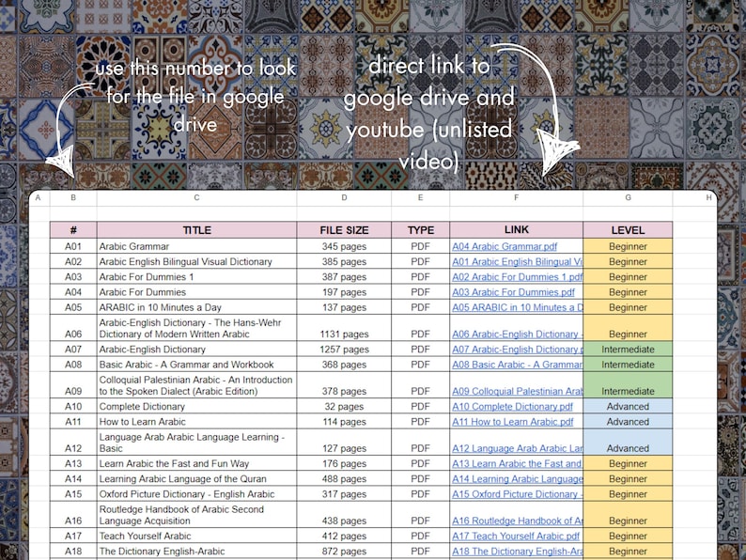Select the '872 pages' cell

pos(344,551)
